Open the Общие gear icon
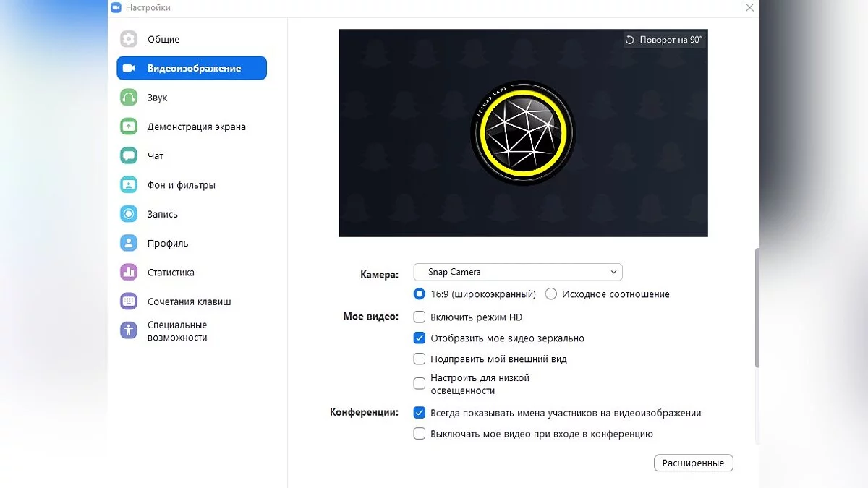The width and height of the screenshot is (868, 488). 129,39
